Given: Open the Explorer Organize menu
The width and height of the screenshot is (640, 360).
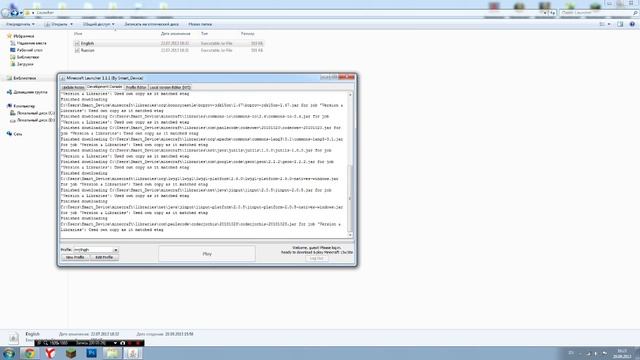Looking at the screenshot, I should tap(20, 24).
